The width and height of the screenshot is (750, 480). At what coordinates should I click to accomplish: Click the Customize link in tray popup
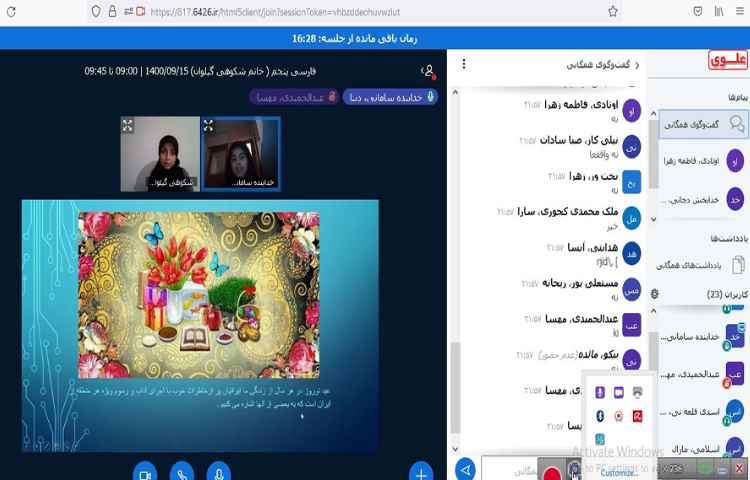tap(620, 472)
